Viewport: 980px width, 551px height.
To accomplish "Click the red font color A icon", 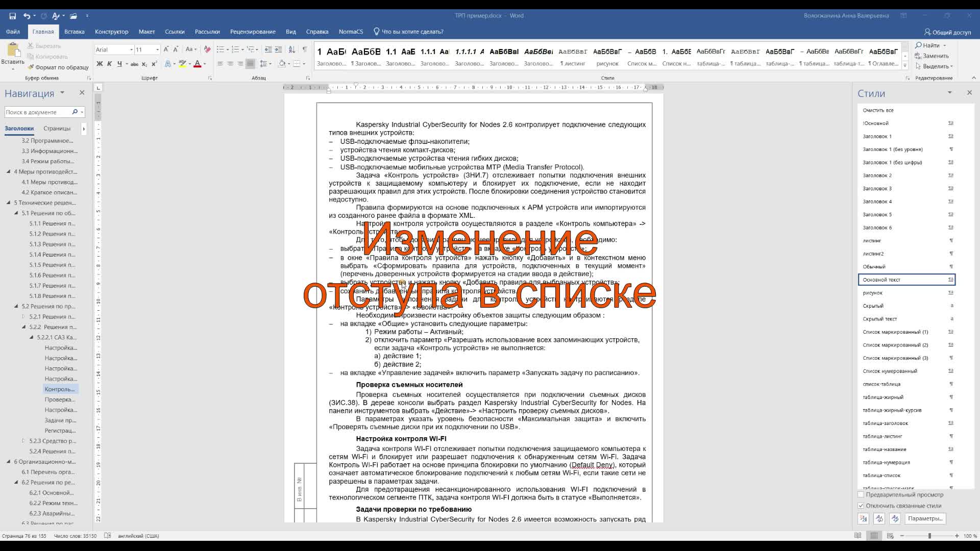I will (198, 64).
